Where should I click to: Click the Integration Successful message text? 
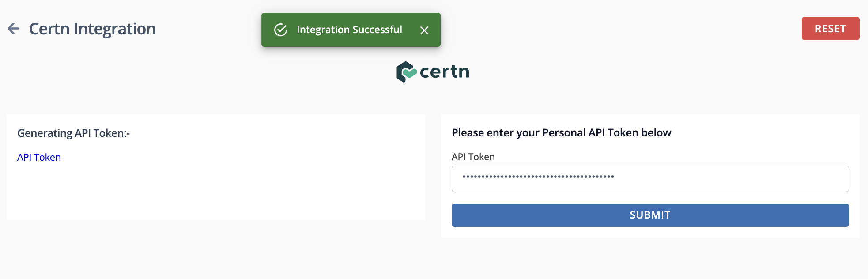tap(349, 30)
